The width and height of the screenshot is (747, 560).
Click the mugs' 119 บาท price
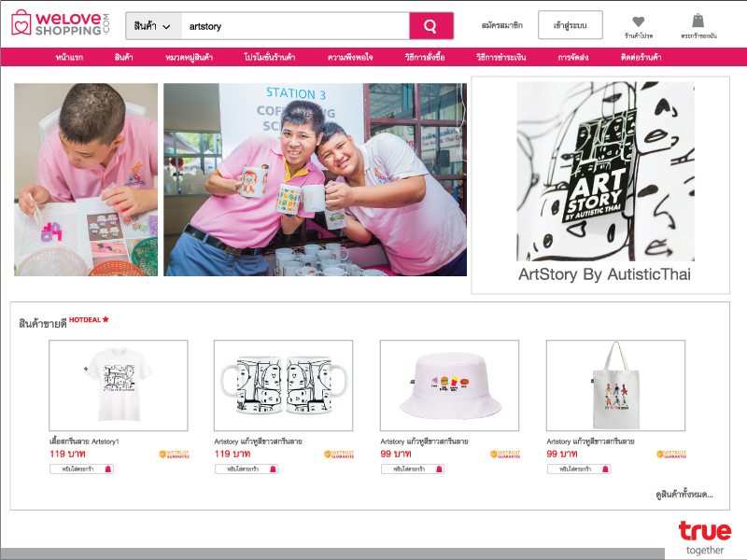(233, 454)
